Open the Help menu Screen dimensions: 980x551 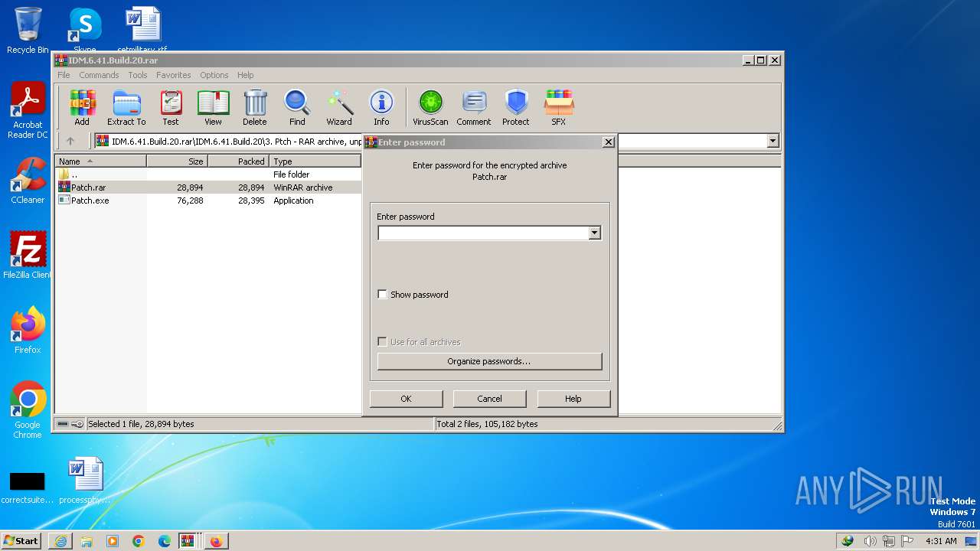pyautogui.click(x=245, y=75)
